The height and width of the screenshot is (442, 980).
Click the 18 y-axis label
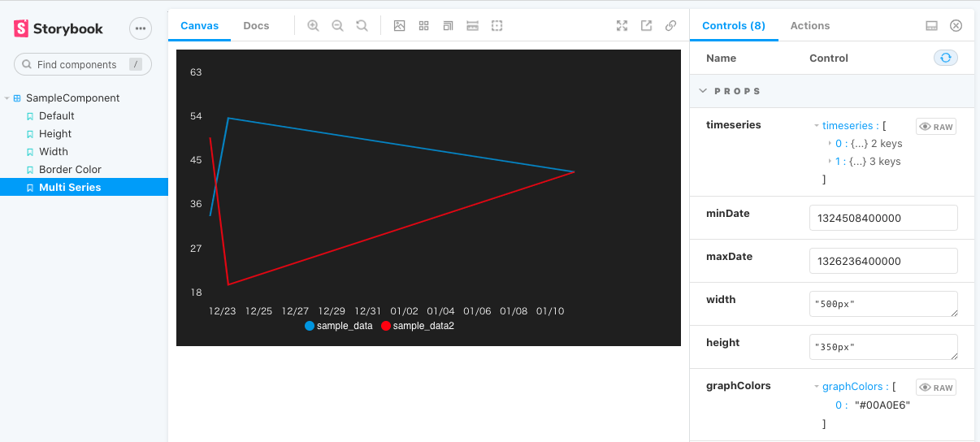196,292
